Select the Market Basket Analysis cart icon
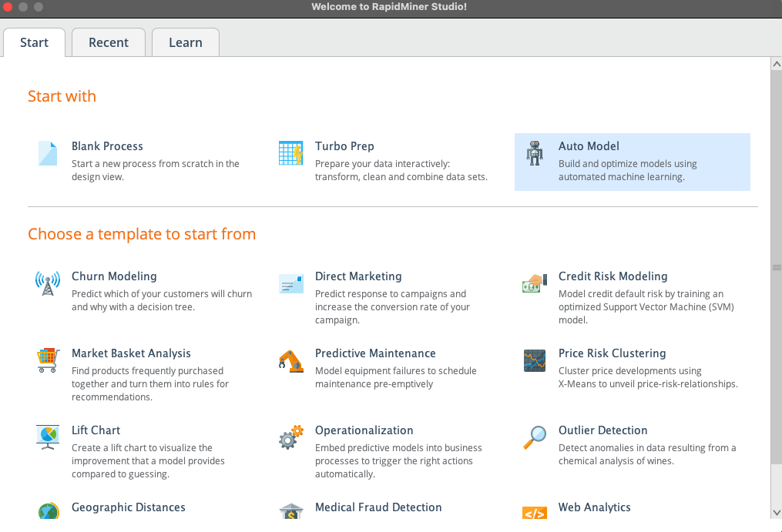This screenshot has width=782, height=532. click(x=47, y=360)
